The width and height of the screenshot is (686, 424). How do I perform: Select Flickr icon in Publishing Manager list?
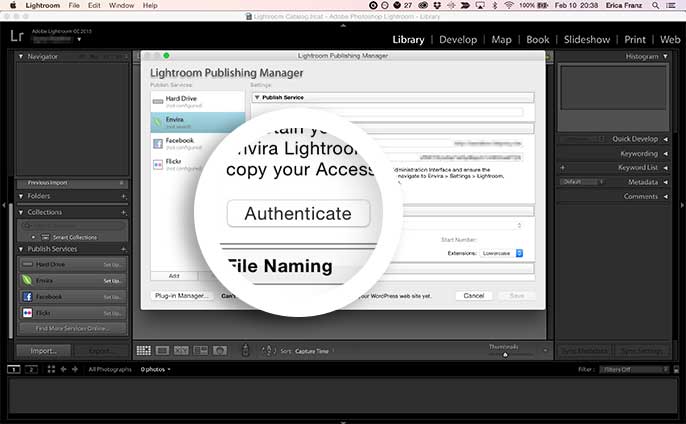coord(158,164)
